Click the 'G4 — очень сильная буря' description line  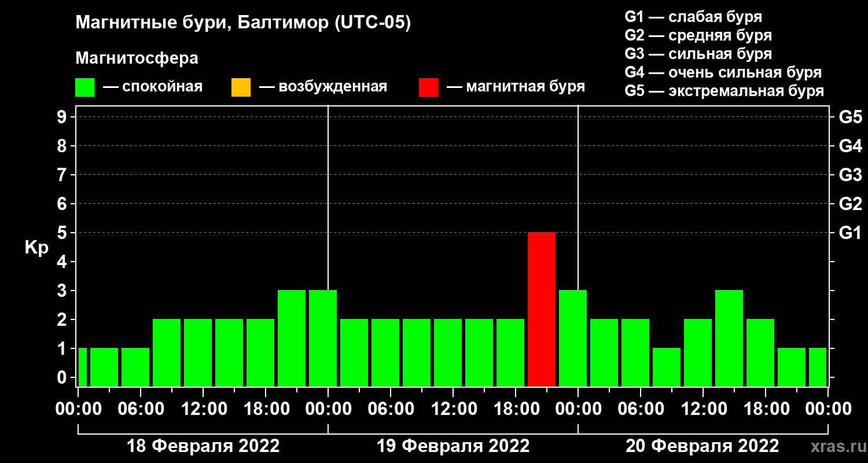[x=723, y=72]
